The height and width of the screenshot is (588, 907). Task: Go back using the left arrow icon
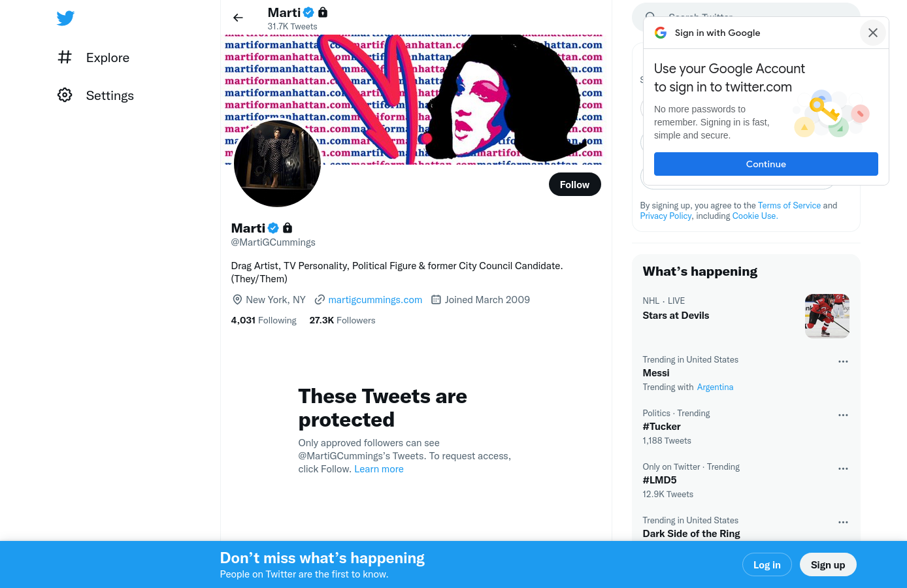tap(238, 18)
